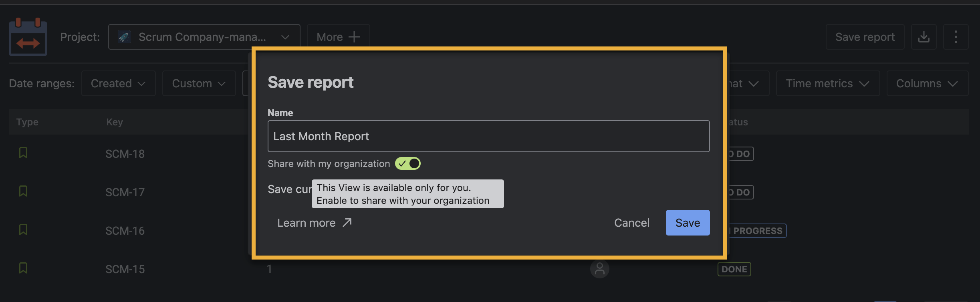Screen dimensions: 980x302
Task: Cancel the Save report dialog
Action: click(631, 223)
